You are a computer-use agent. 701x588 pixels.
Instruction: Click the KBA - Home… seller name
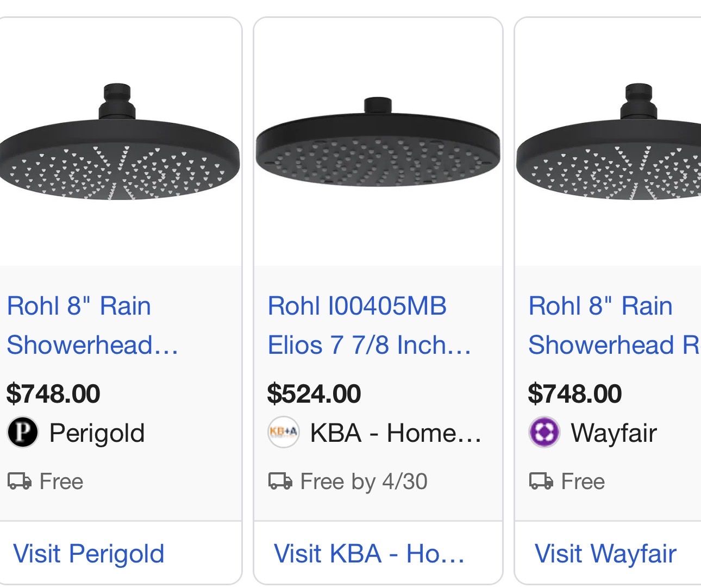[396, 433]
